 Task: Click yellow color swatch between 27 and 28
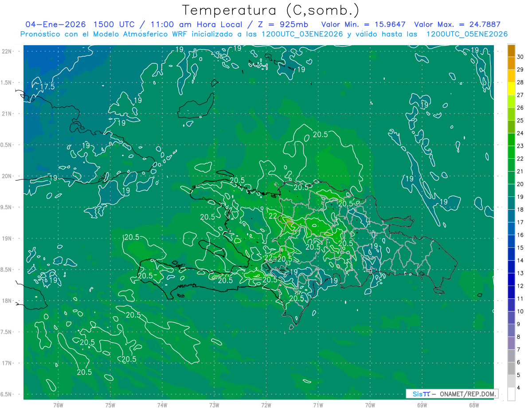(511, 89)
